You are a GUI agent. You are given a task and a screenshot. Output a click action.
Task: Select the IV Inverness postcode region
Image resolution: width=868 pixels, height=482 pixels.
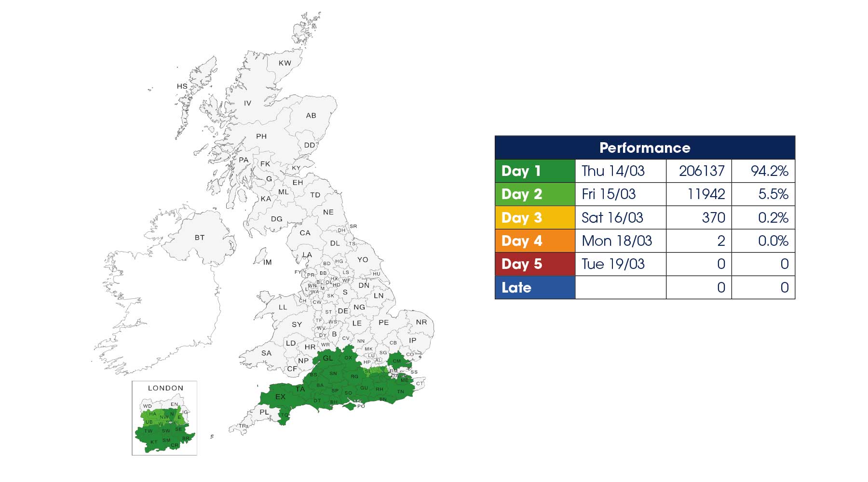coord(247,103)
